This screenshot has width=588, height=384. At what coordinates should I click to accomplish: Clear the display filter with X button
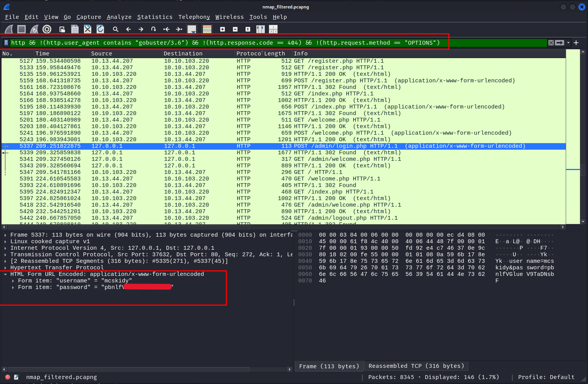click(x=551, y=43)
